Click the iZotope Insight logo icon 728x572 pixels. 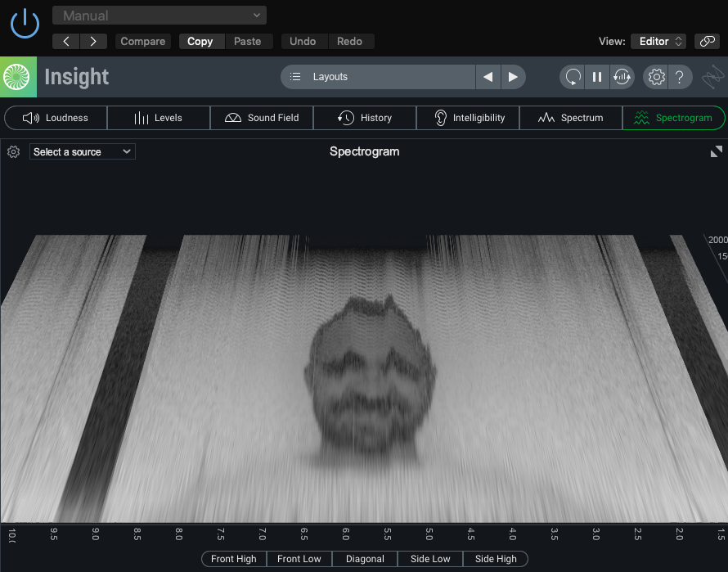point(16,77)
